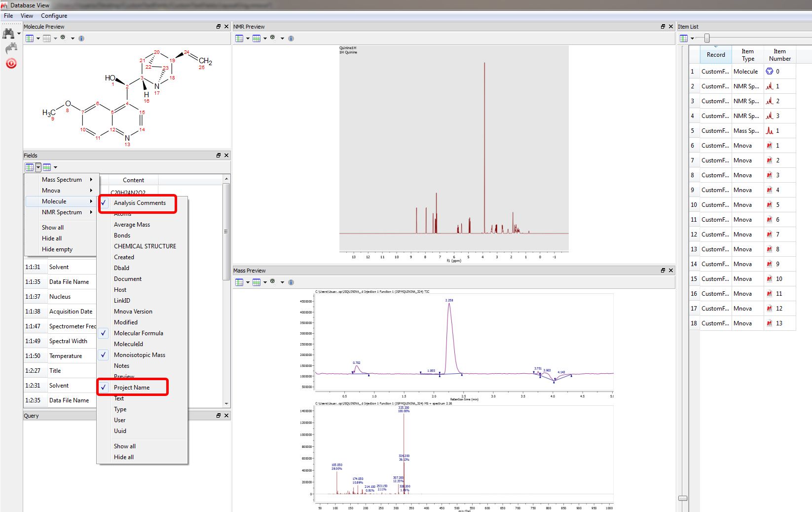Click Mass Preview first table icon
The height and width of the screenshot is (512, 812).
click(239, 282)
